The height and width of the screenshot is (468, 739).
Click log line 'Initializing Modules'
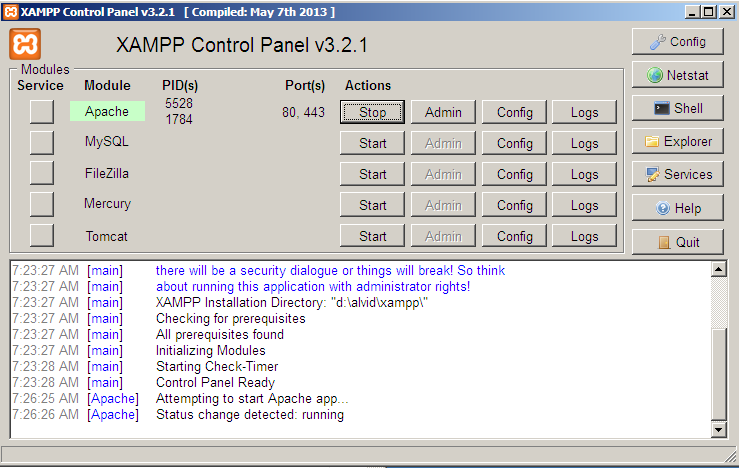pos(211,351)
